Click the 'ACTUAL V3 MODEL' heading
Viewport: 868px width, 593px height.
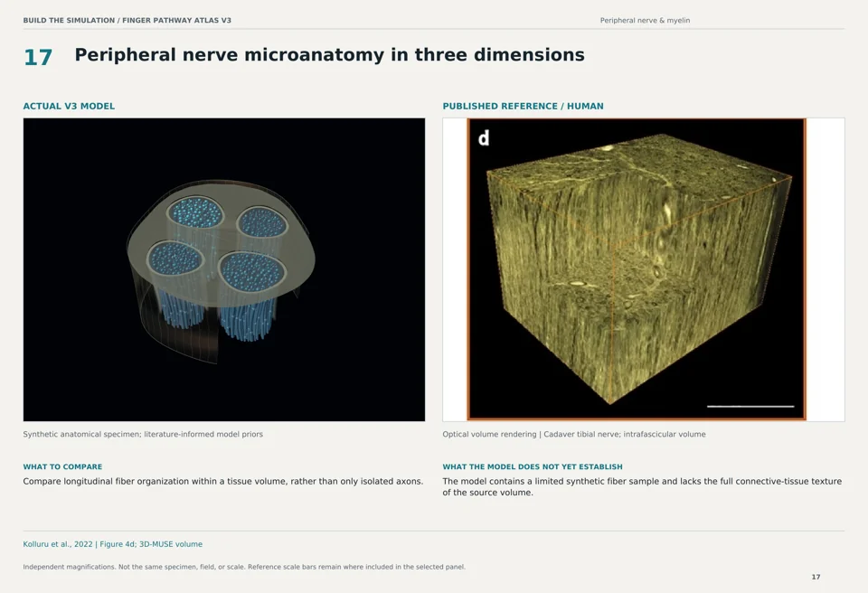tap(69, 107)
